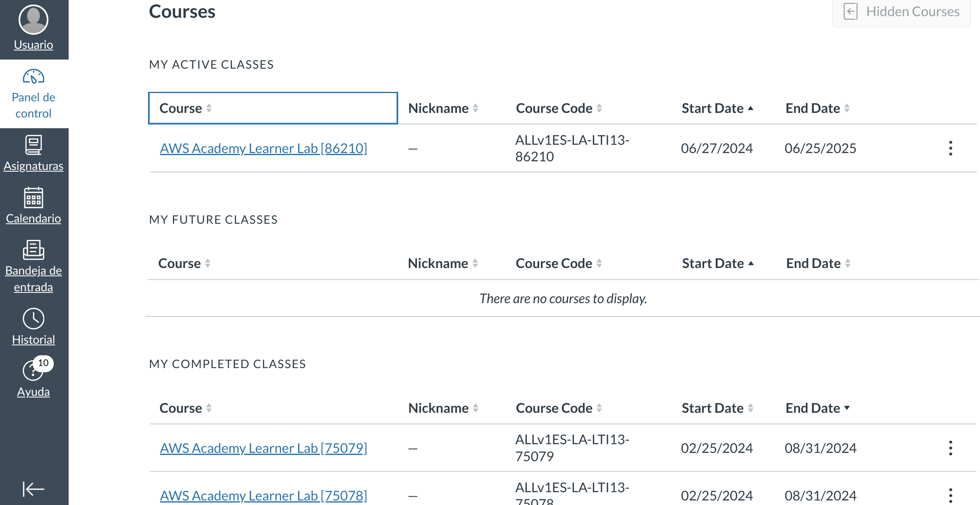Image resolution: width=980 pixels, height=505 pixels.
Task: Open the Usuario account avatar
Action: tap(33, 19)
